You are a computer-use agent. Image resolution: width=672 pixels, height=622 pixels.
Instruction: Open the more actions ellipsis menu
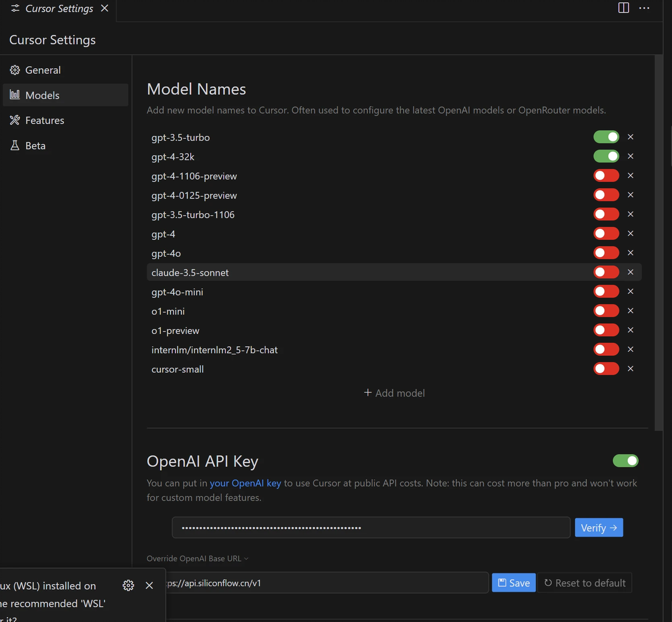pyautogui.click(x=644, y=8)
